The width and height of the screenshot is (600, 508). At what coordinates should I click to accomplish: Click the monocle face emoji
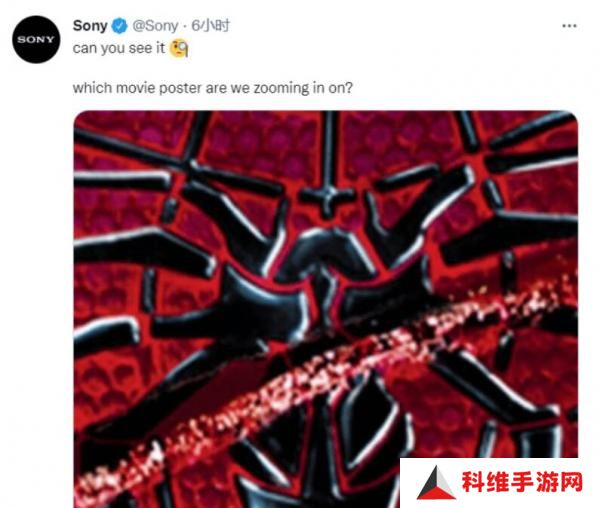[x=179, y=48]
